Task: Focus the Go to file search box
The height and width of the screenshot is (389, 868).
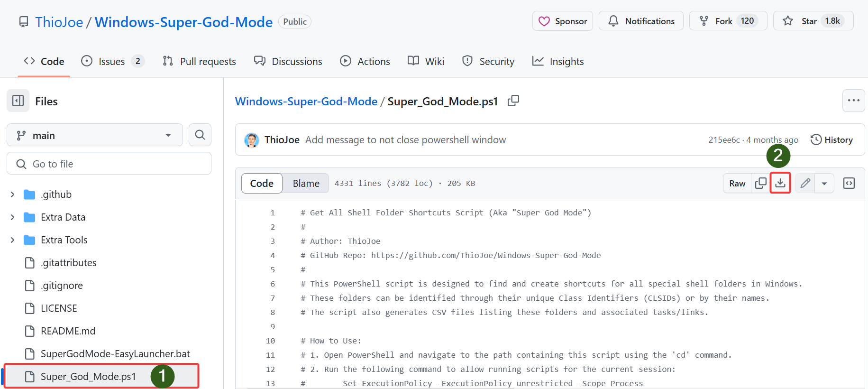Action: [x=109, y=164]
